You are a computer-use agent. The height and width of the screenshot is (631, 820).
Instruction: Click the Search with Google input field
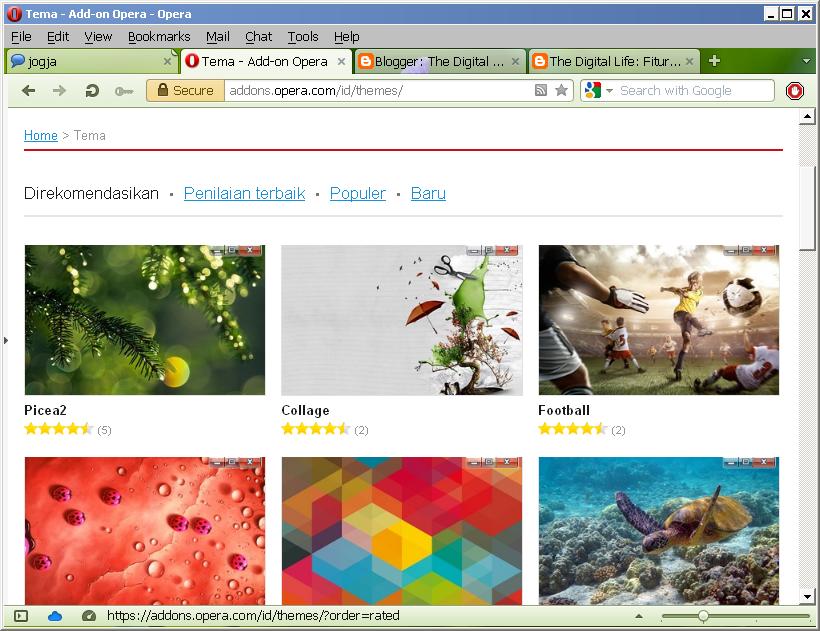[x=690, y=90]
